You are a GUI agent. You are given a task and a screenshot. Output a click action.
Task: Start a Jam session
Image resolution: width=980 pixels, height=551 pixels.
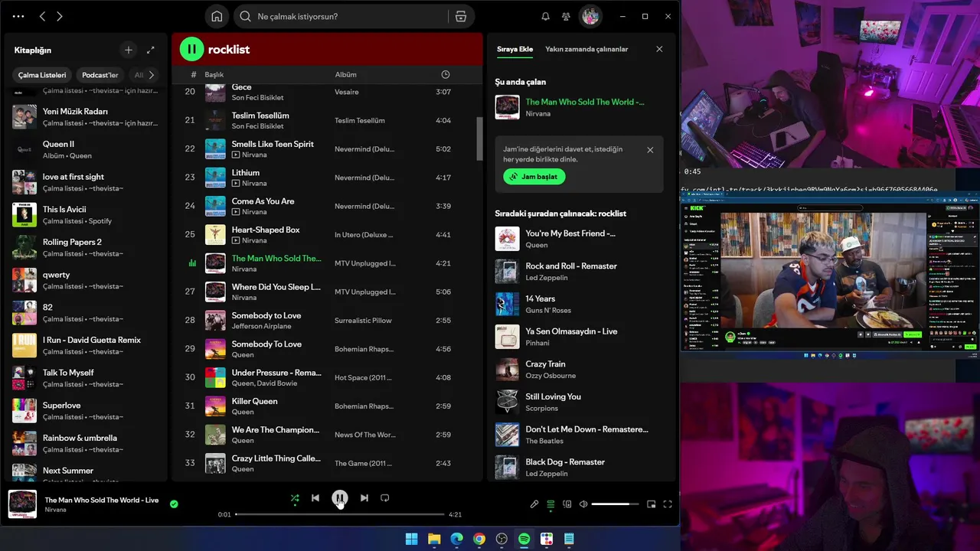[534, 177]
